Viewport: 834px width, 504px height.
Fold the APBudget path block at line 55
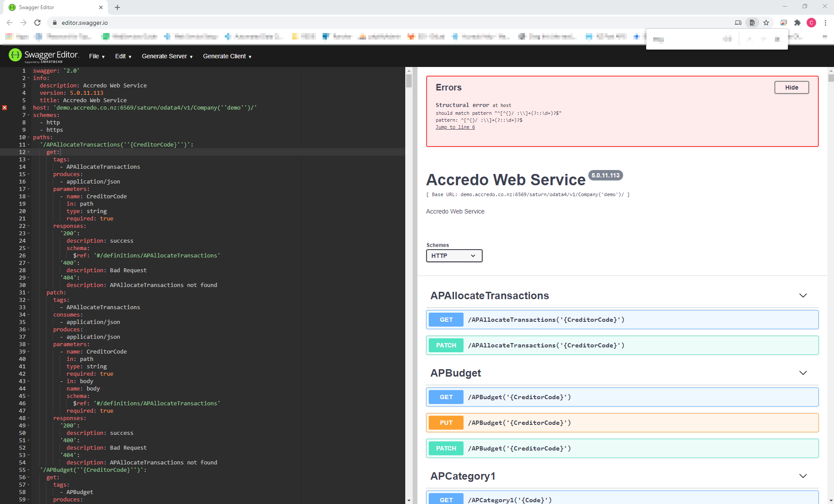(x=29, y=470)
